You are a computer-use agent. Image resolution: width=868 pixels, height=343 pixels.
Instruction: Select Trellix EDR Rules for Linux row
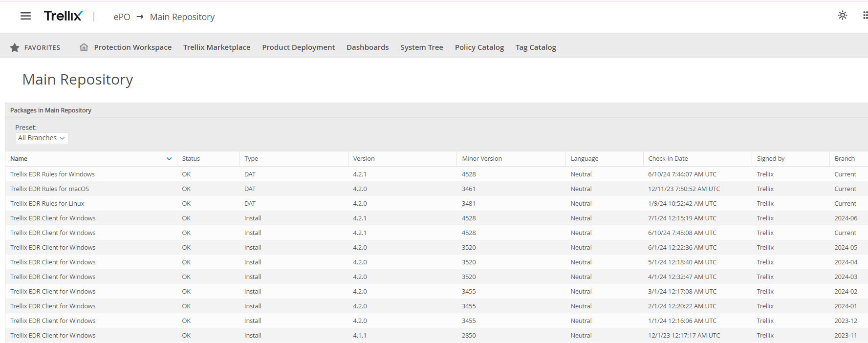click(x=436, y=203)
